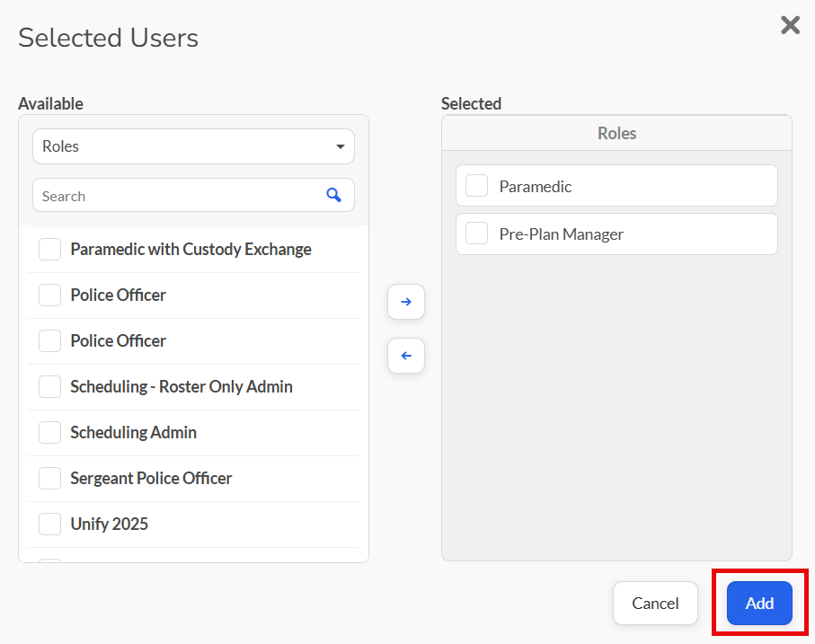The width and height of the screenshot is (815, 644).
Task: Click the Roles header in Selected panel
Action: (x=616, y=133)
